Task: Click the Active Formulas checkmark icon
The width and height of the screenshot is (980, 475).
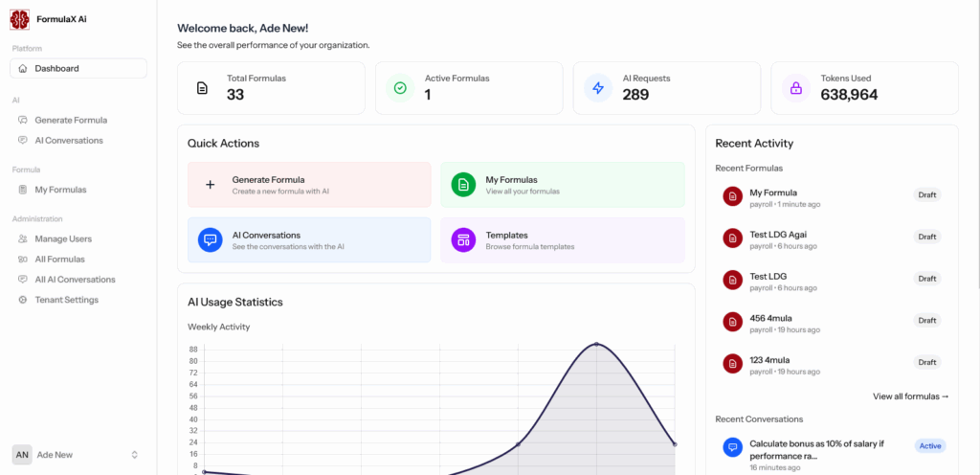Action: [x=400, y=88]
